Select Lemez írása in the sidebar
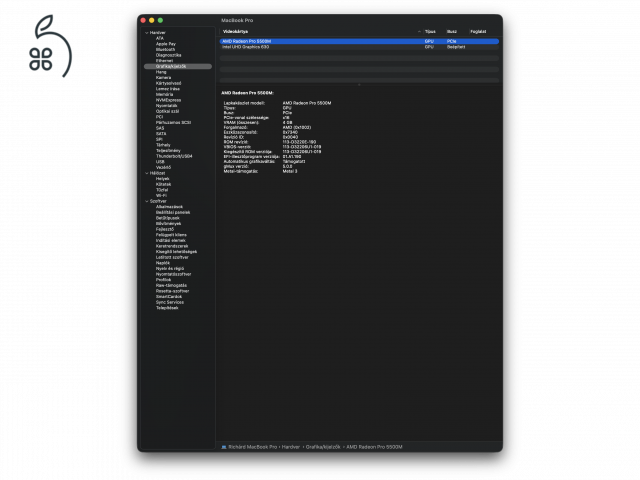640x480 pixels. click(x=168, y=89)
